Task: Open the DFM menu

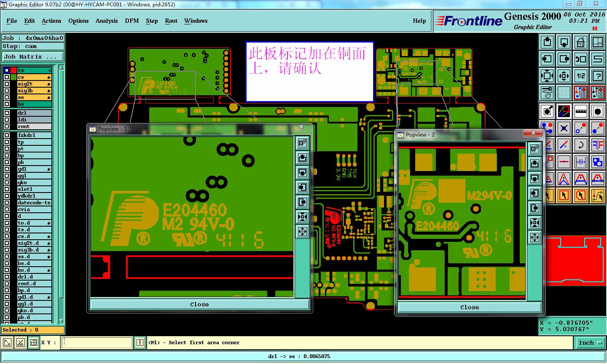Action: 132,21
